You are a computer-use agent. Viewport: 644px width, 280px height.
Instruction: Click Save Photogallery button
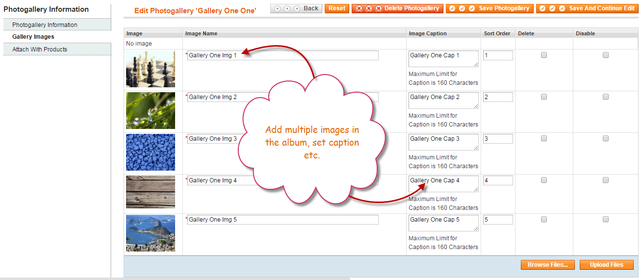489,8
